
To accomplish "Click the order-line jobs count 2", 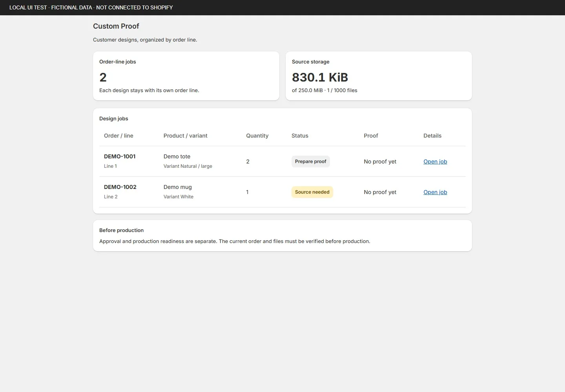I will tap(103, 77).
